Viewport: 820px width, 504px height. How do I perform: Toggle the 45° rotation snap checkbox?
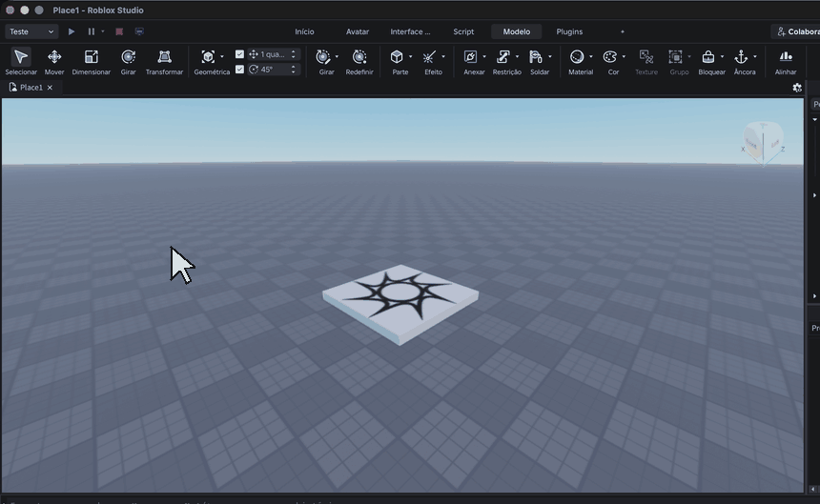tap(239, 69)
